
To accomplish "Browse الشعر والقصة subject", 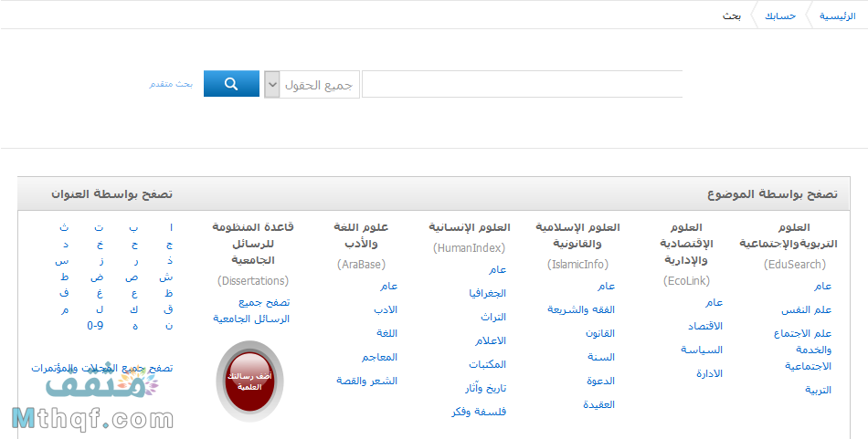I will (367, 381).
